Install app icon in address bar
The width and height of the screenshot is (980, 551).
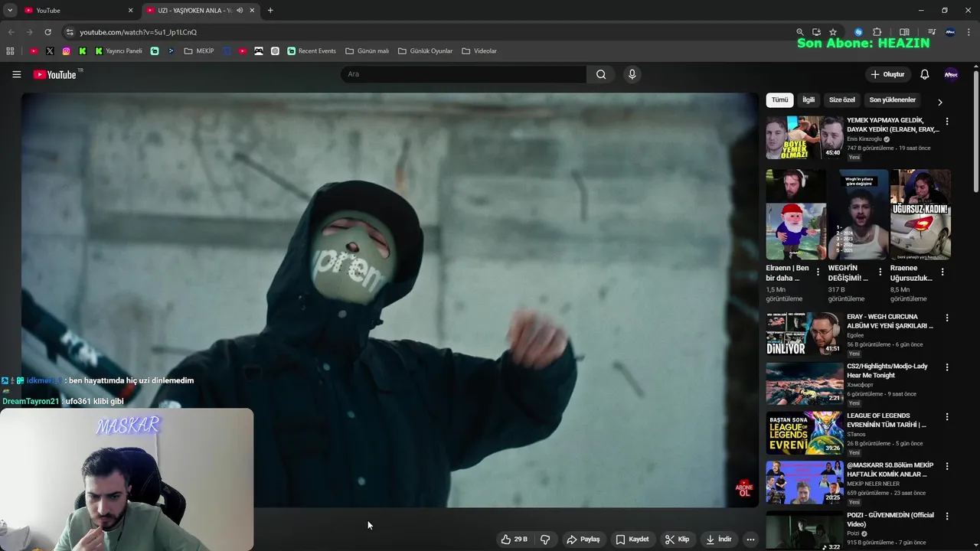pyautogui.click(x=816, y=32)
